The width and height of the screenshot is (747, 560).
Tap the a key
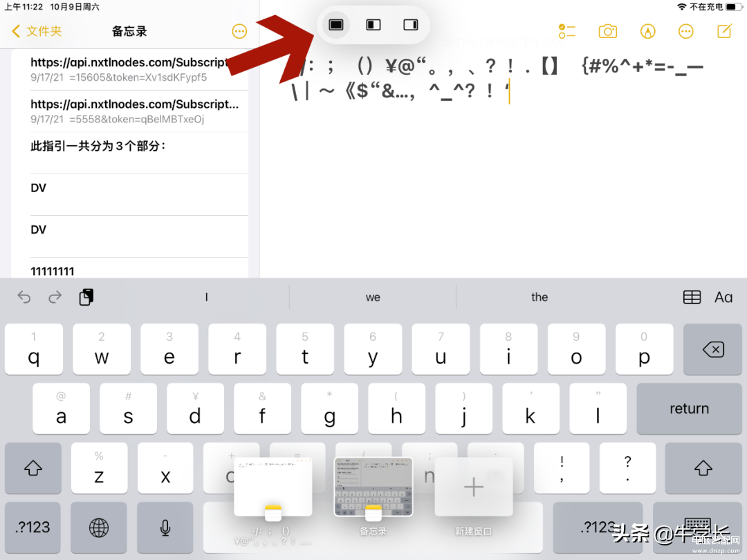[61, 409]
